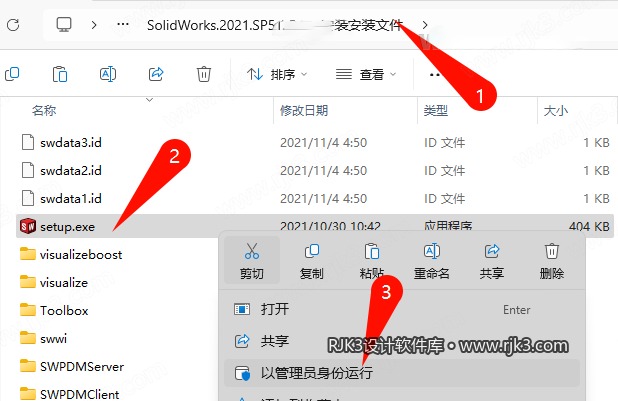The image size is (618, 401).
Task: Sort by 类型 column header
Action: coord(436,110)
